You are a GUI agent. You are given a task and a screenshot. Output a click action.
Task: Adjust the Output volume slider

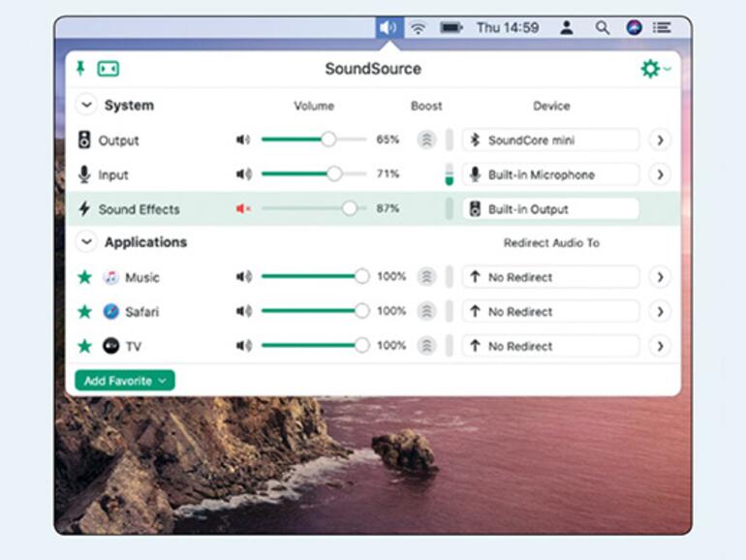314,140
